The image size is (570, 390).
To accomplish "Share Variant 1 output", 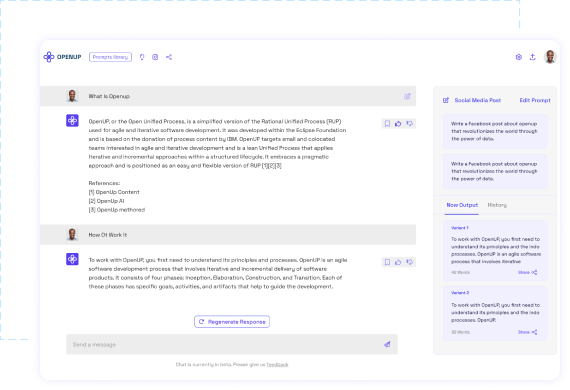I will pyautogui.click(x=527, y=273).
